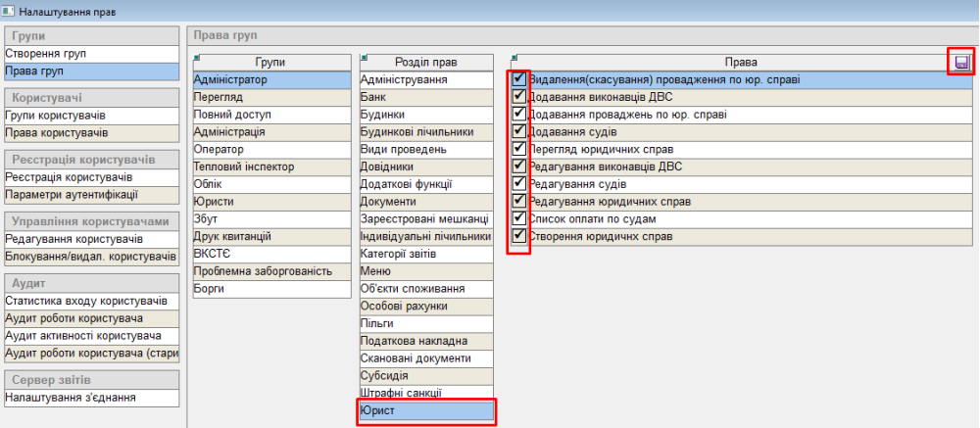Select the Субсидія rights section
The image size is (980, 428).
(x=426, y=376)
